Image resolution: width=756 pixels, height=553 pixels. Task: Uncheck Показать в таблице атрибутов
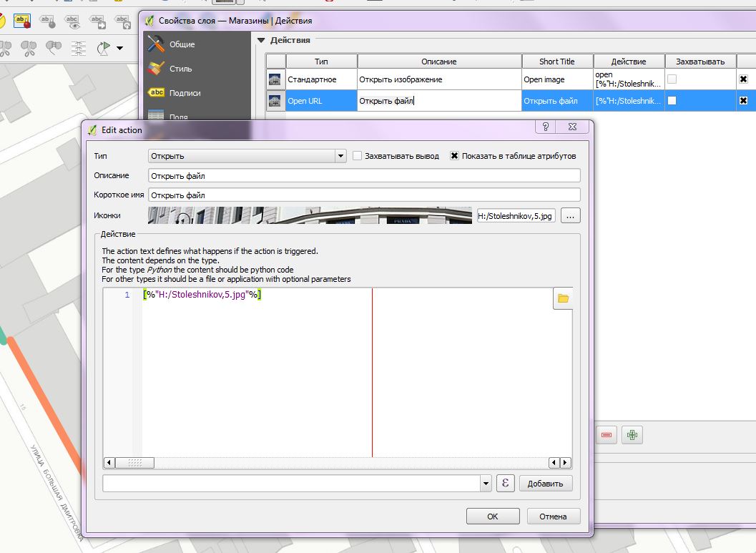[454, 156]
